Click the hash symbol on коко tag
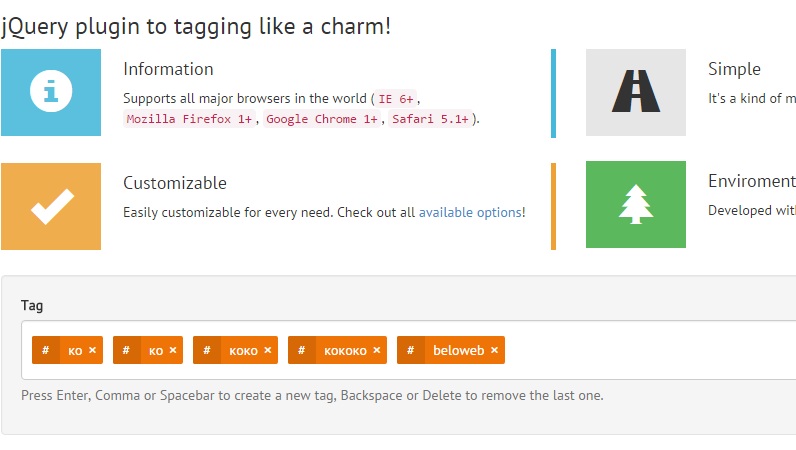 206,350
